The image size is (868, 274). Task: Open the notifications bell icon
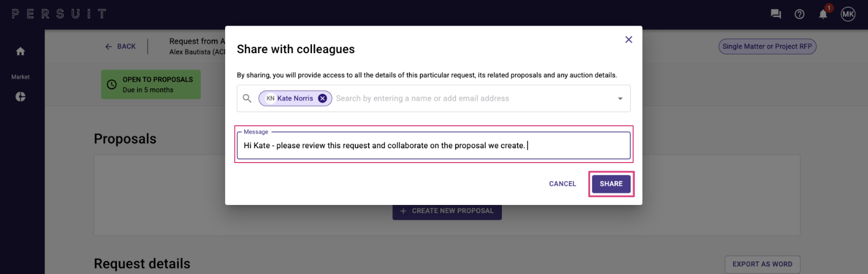pos(823,14)
